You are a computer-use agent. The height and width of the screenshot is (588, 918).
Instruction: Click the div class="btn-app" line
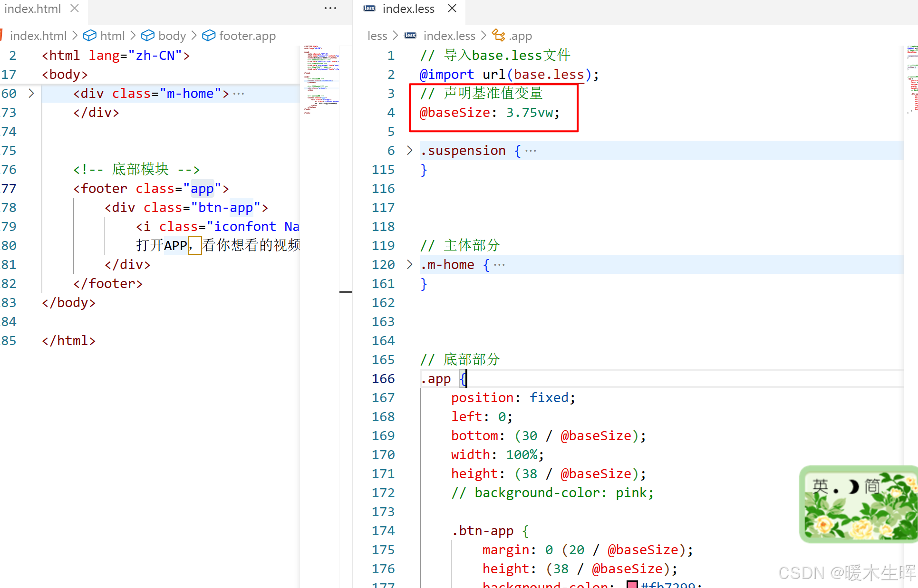tap(186, 207)
